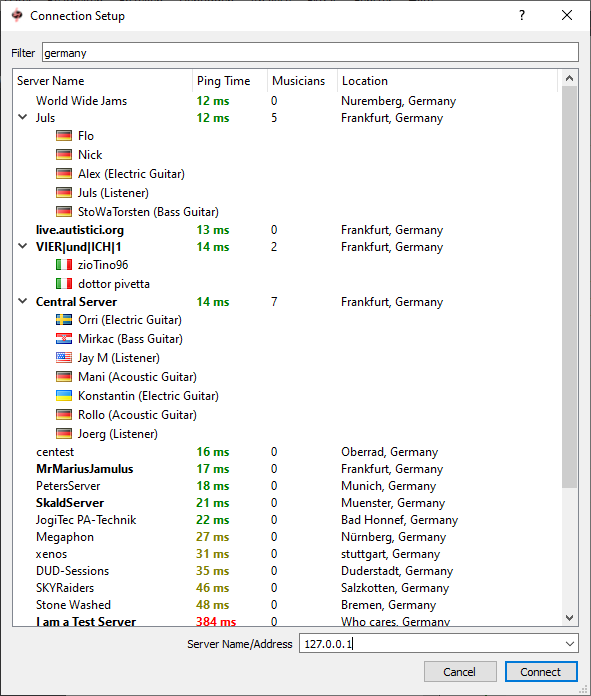Select the SkaldServer row
The image size is (591, 696).
click(x=285, y=503)
